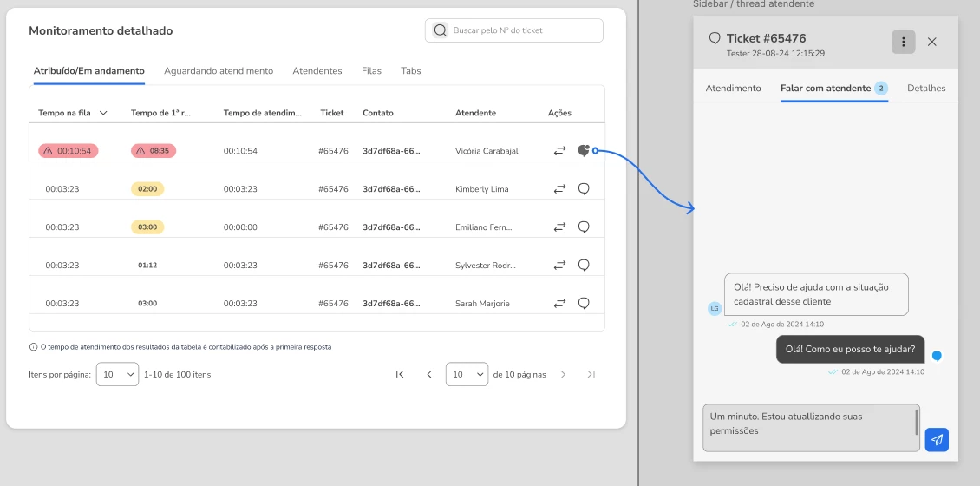
Task: Open chat icon in Sylvester Rodr... row
Action: coord(584,266)
